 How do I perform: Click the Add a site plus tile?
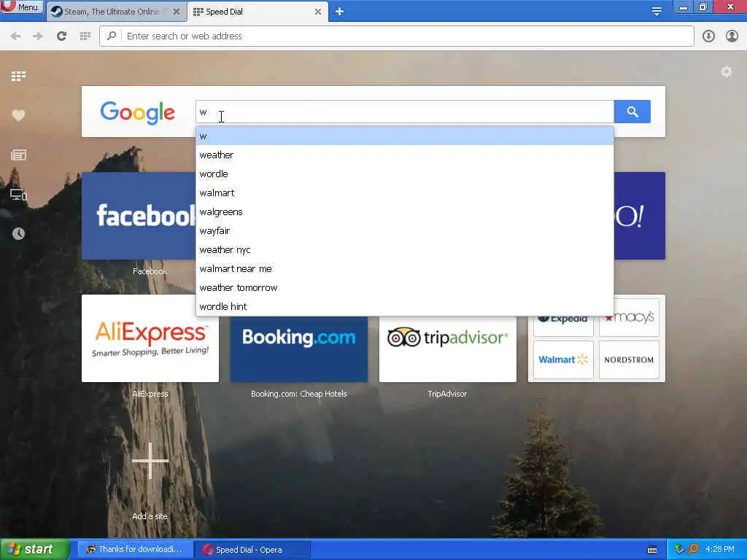150,461
